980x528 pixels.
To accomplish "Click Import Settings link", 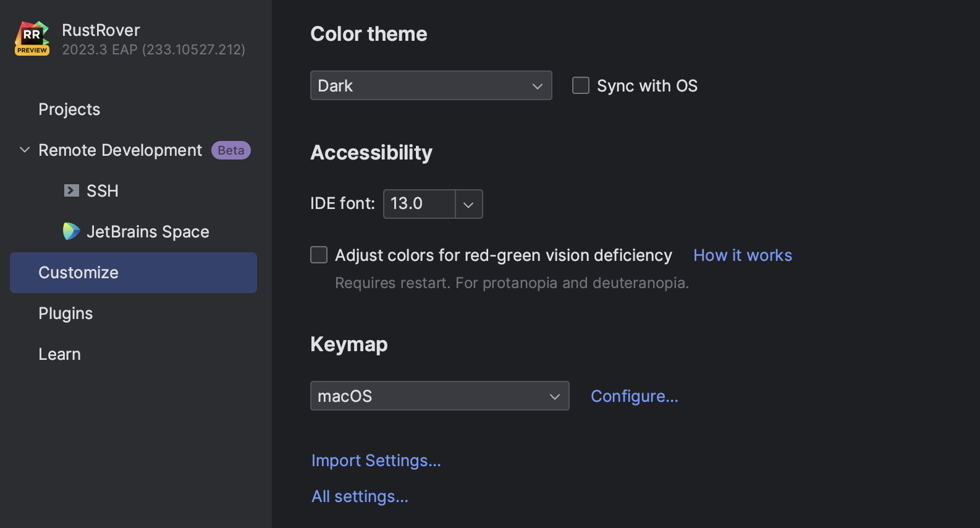I will tap(376, 461).
